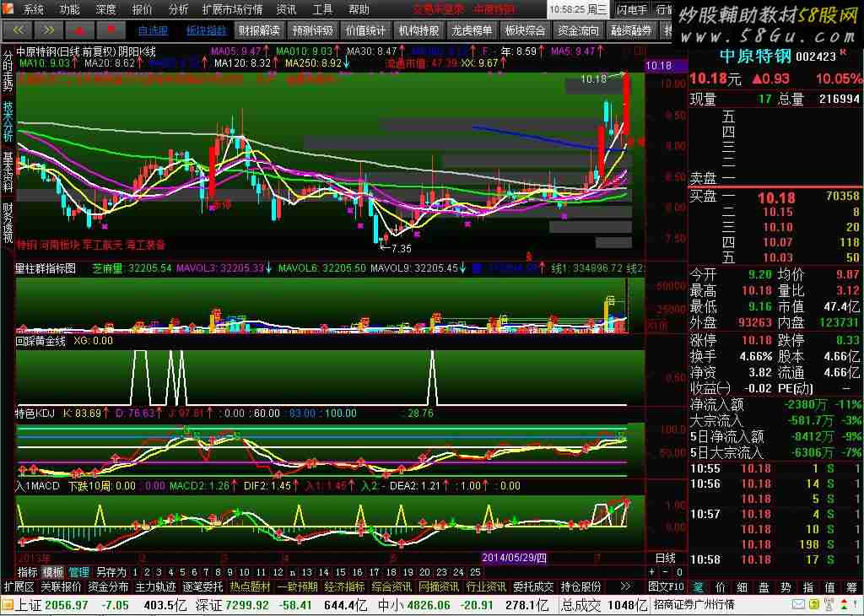Click the 龙虎榜单 toolbar button
Screen dimensions: 864x616
472,31
